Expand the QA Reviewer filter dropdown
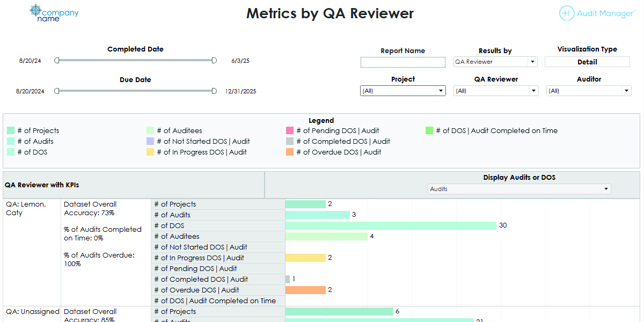This screenshot has height=322, width=644. click(x=496, y=91)
